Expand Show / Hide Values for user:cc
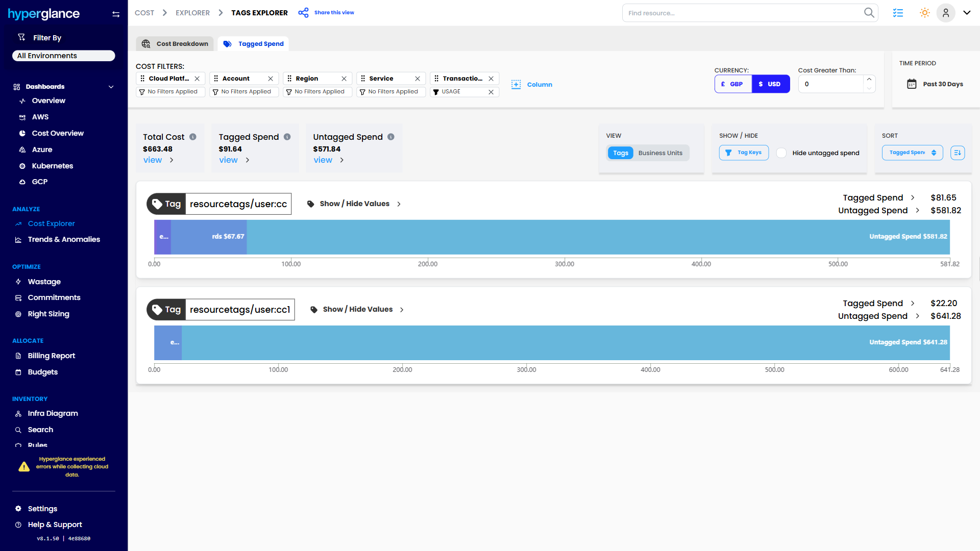Image resolution: width=980 pixels, height=551 pixels. pos(354,204)
